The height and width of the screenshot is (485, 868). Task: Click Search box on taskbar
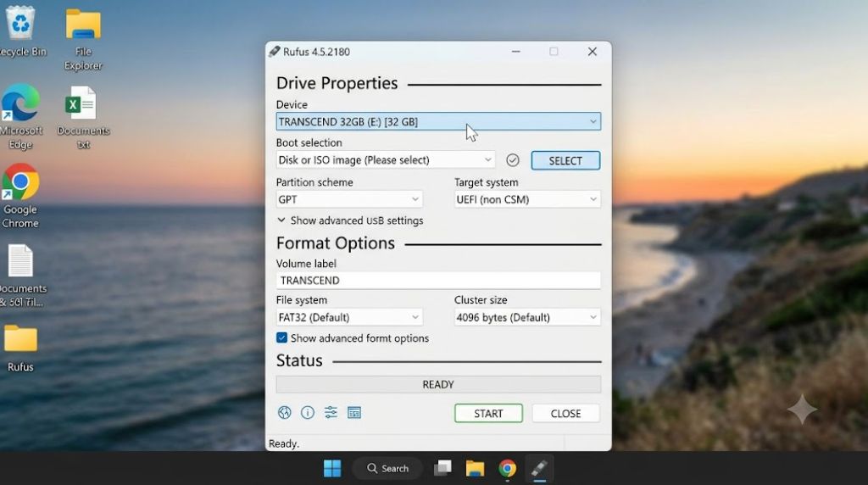pos(387,468)
